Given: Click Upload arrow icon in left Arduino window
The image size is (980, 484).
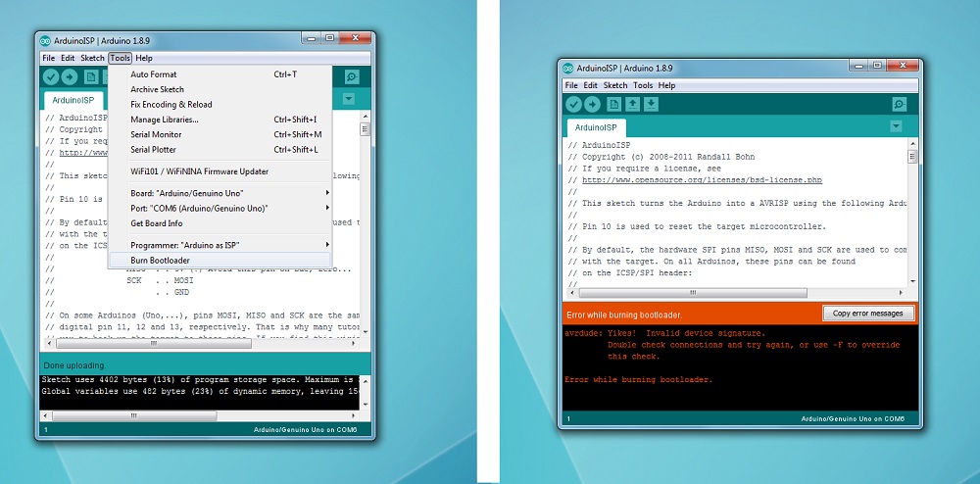Looking at the screenshot, I should [x=70, y=76].
